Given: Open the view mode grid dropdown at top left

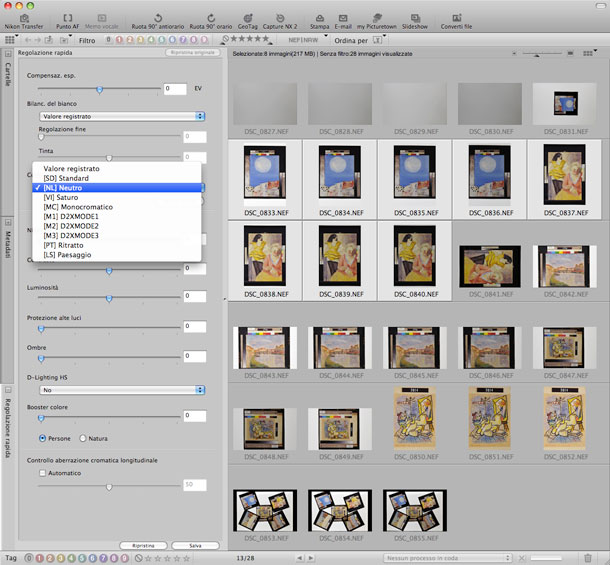Looking at the screenshot, I should [x=10, y=39].
